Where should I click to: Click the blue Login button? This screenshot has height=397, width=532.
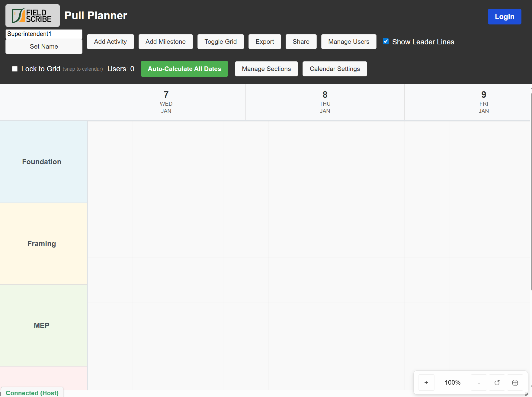504,17
